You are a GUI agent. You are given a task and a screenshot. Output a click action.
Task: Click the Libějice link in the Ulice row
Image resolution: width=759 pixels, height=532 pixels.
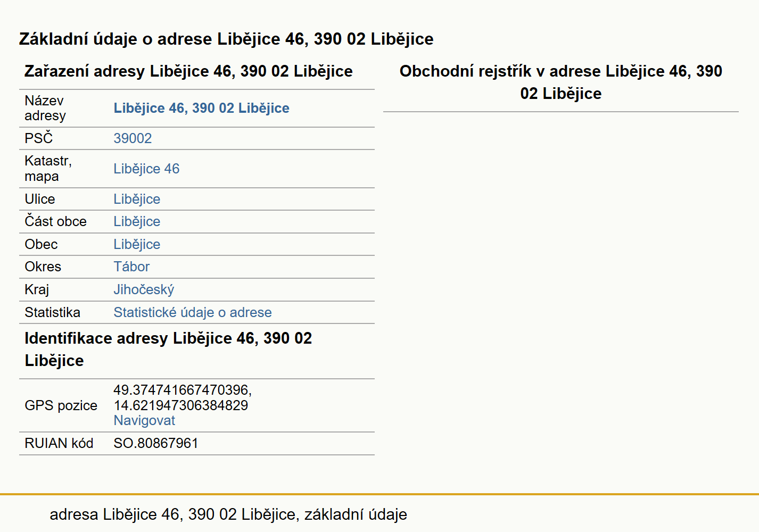(137, 199)
